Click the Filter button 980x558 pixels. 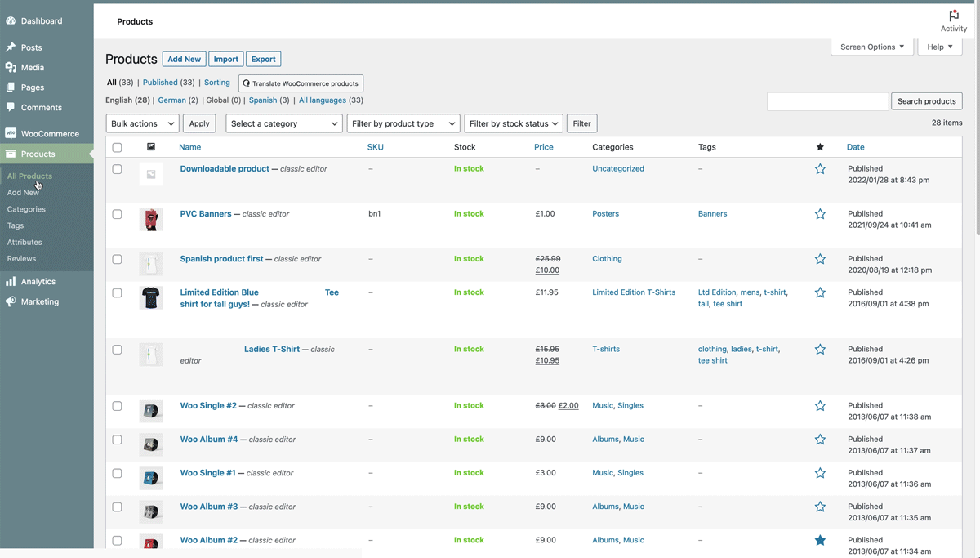581,123
